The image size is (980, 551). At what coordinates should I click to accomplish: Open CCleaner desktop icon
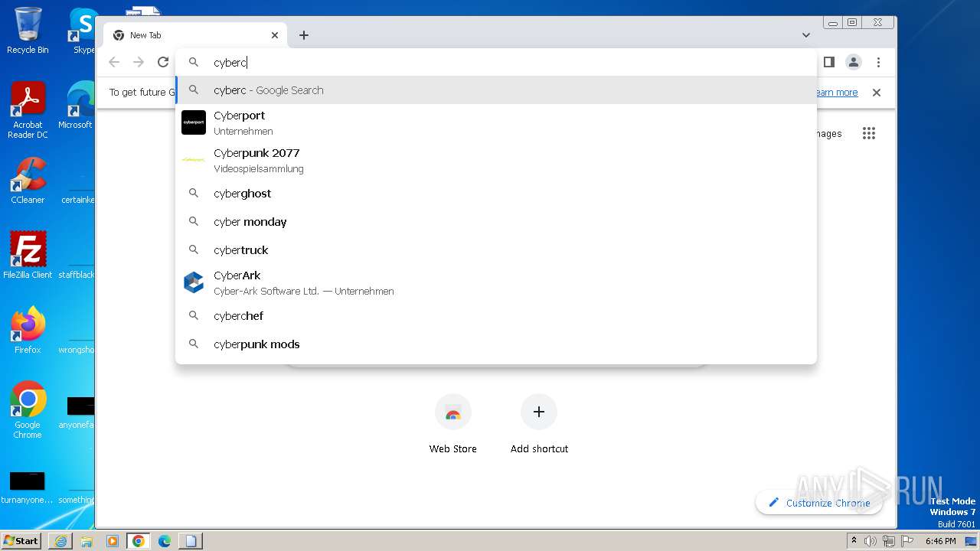point(28,181)
